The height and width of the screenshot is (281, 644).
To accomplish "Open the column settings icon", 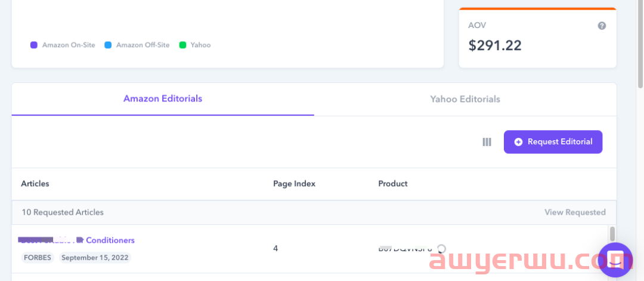I will tap(487, 142).
